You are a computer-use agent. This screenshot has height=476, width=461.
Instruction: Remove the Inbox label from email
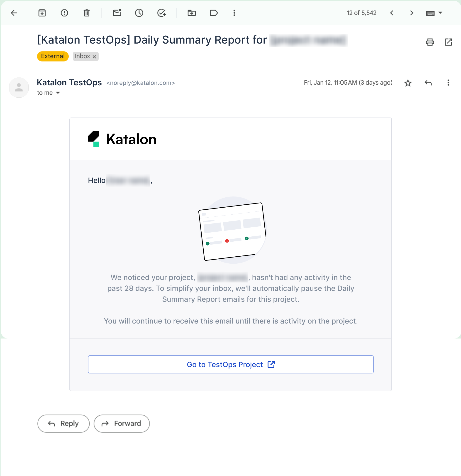[95, 56]
